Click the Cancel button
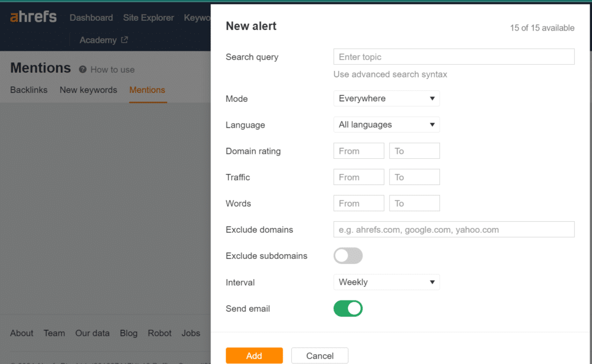 click(320, 356)
